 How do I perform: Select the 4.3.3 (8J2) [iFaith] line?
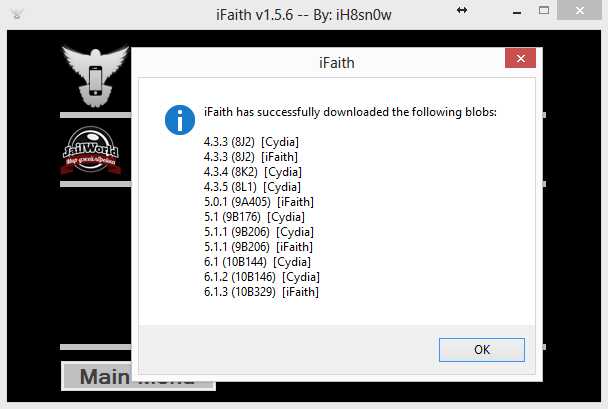click(251, 157)
